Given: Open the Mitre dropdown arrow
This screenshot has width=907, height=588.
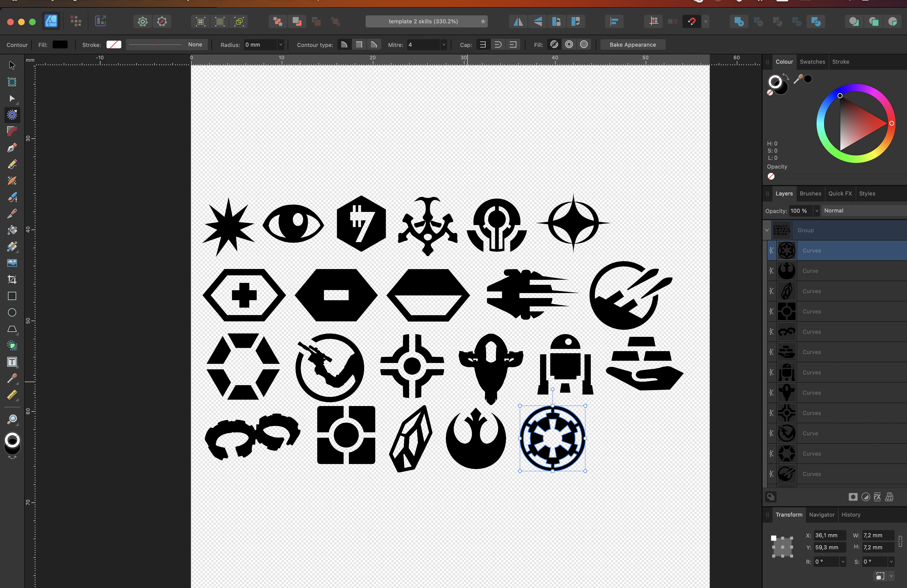Looking at the screenshot, I should [x=444, y=44].
